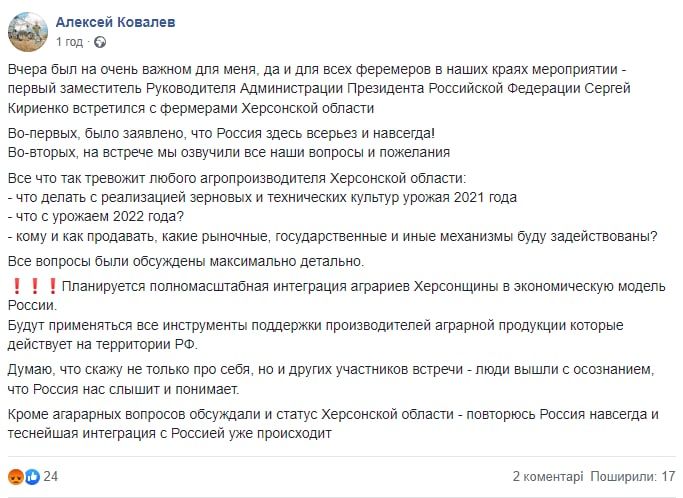
Task: Click the second red exclamation mark emoji
Action: pos(35,287)
